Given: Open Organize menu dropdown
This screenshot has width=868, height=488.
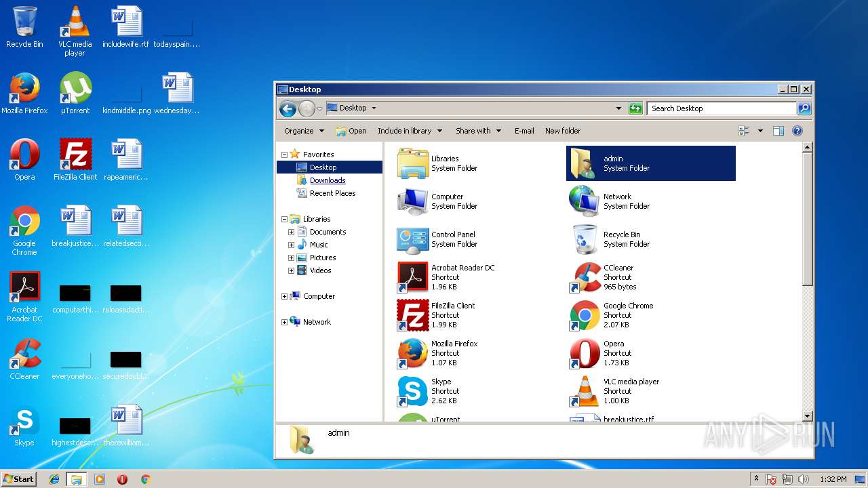Looking at the screenshot, I should coord(304,131).
